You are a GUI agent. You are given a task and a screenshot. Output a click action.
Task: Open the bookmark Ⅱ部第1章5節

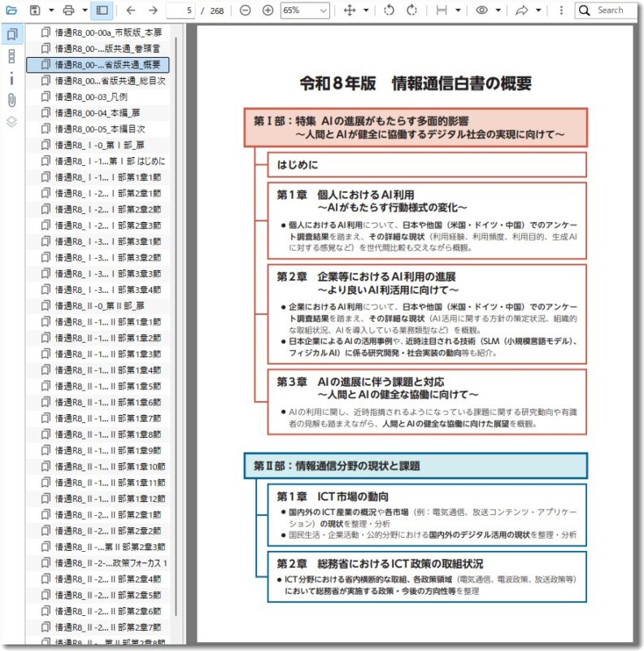[98, 386]
